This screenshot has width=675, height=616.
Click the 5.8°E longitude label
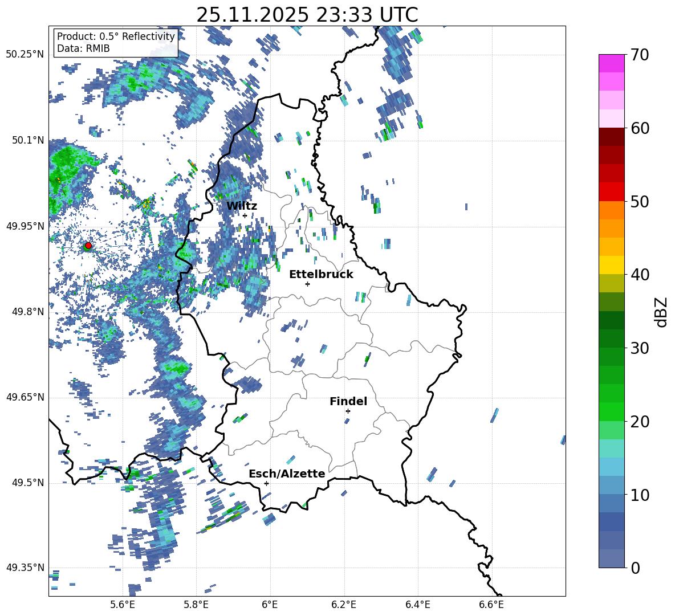[x=196, y=605]
